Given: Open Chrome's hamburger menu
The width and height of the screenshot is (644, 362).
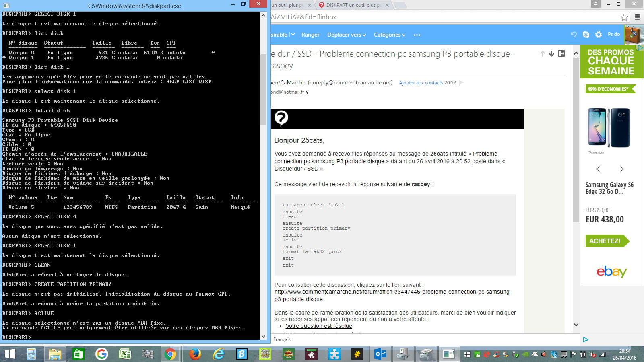Looking at the screenshot, I should pyautogui.click(x=637, y=17).
